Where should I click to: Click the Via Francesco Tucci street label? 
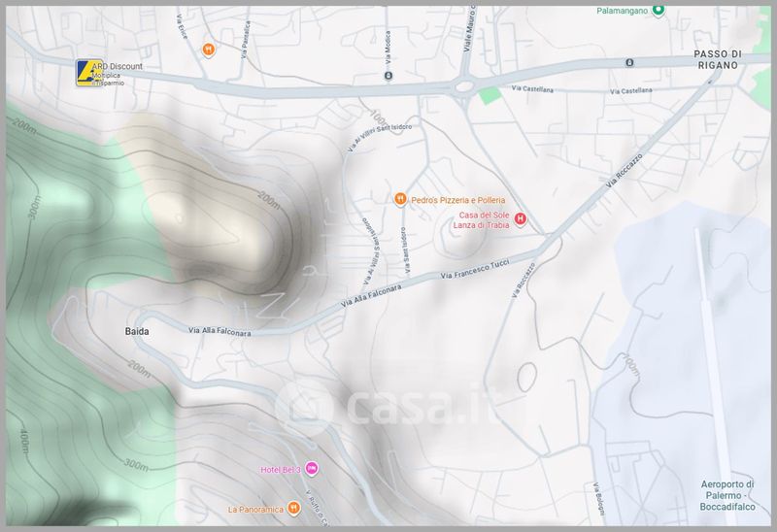tap(475, 271)
